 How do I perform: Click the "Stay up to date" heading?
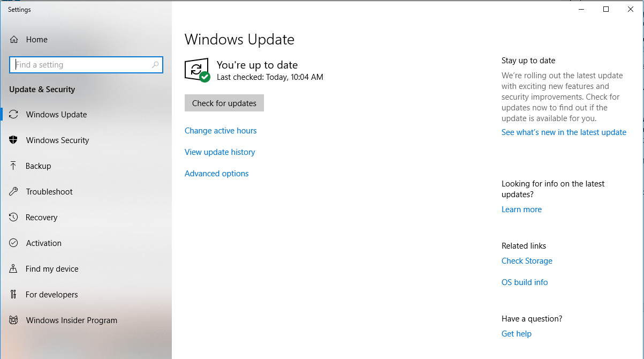pyautogui.click(x=528, y=61)
